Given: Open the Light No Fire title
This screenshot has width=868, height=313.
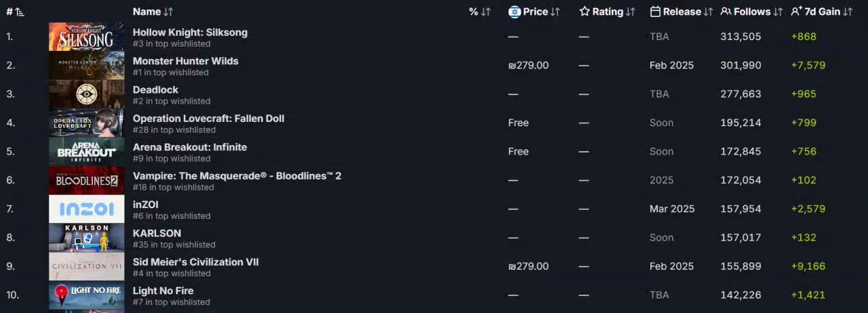Looking at the screenshot, I should [x=163, y=291].
